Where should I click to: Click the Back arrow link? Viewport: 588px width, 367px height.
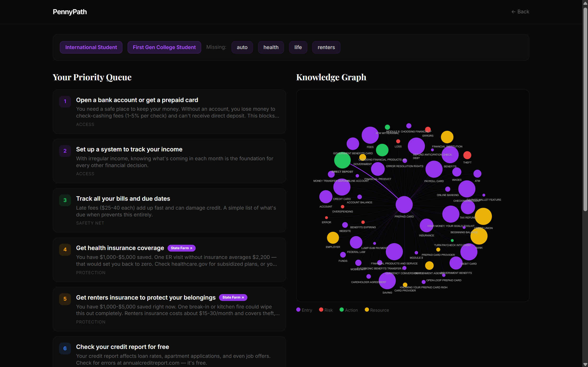coord(520,12)
